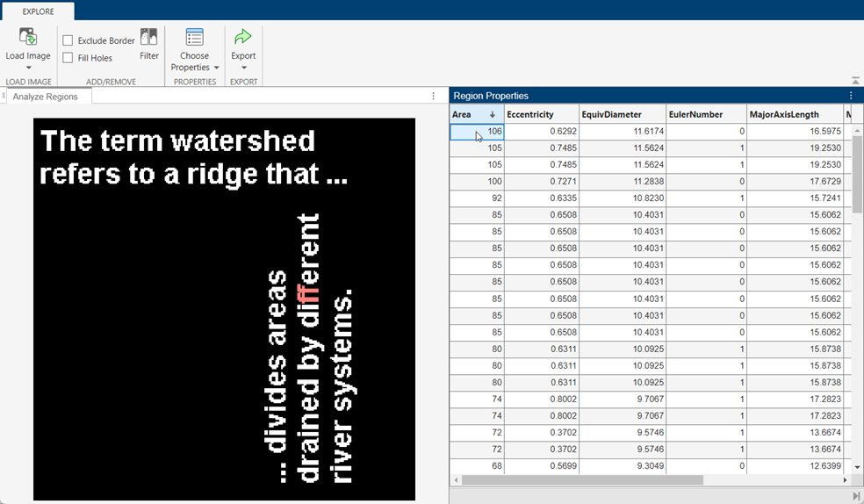This screenshot has height=504, width=864.
Task: Select the Area cell with value 100
Action: coord(477,181)
